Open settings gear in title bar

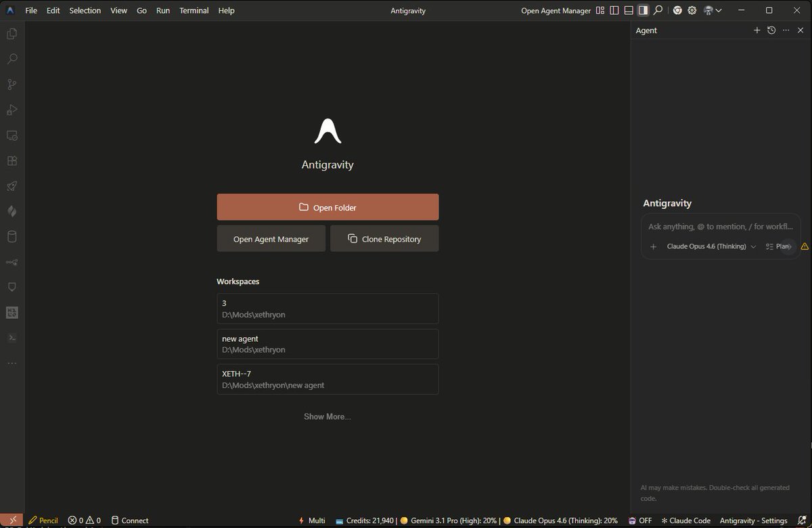pyautogui.click(x=692, y=10)
